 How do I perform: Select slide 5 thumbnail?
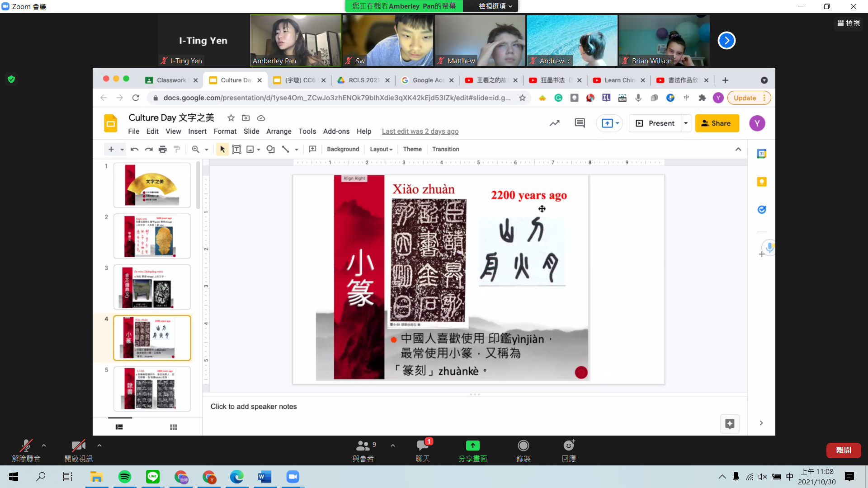[x=152, y=389]
